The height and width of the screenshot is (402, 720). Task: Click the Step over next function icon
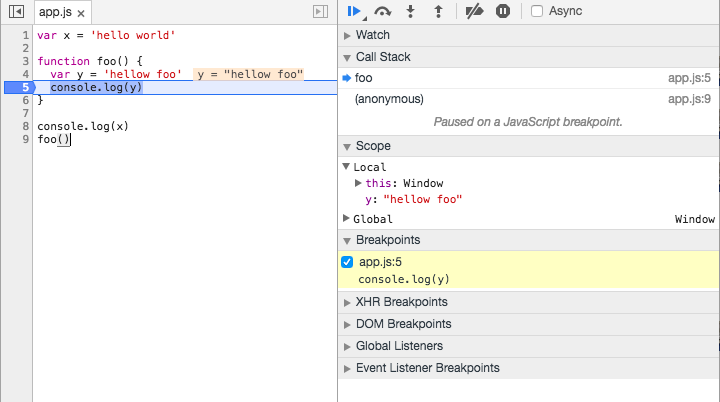[383, 12]
